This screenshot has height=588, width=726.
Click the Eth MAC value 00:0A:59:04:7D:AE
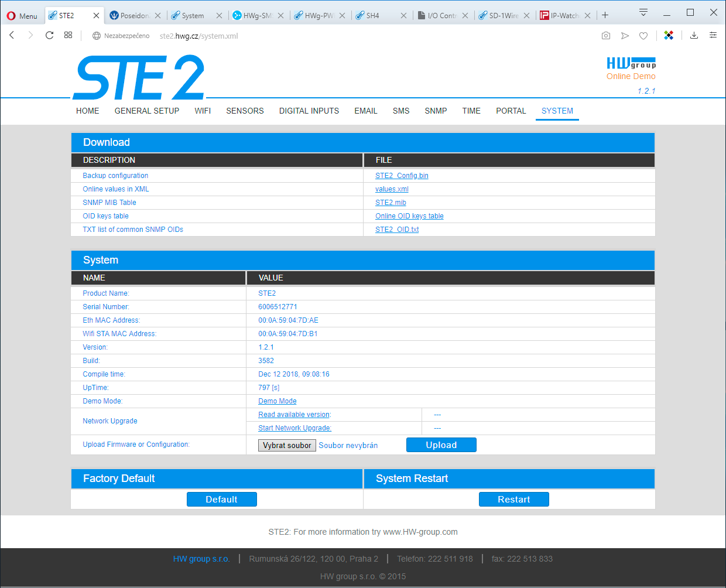point(288,320)
